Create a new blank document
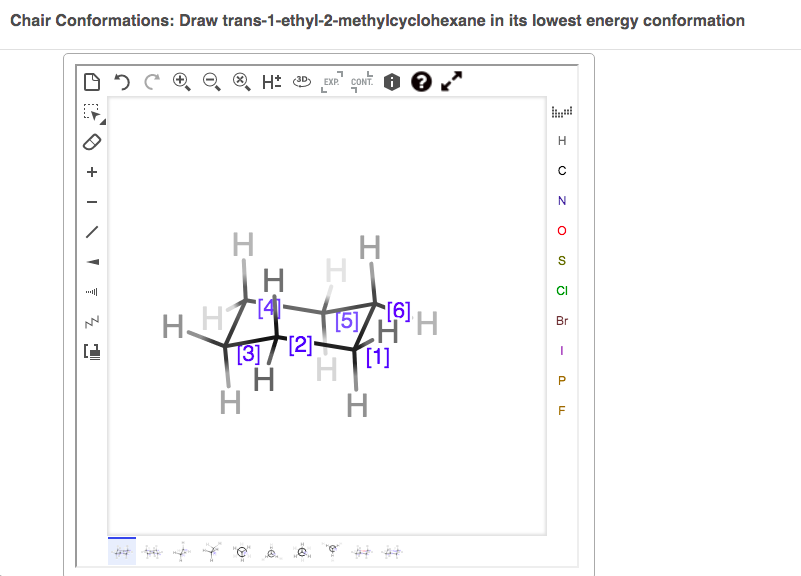801x576 pixels. click(x=93, y=81)
